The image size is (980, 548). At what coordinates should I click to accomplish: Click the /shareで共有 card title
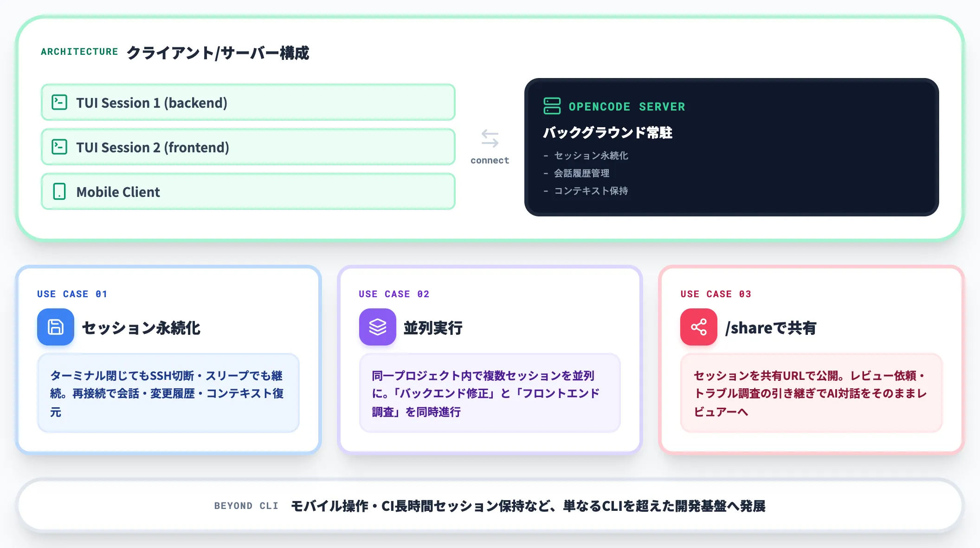click(x=771, y=328)
